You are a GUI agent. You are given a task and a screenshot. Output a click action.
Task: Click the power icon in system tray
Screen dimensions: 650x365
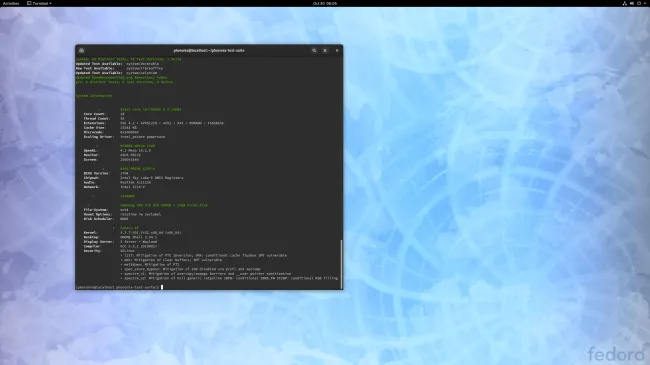[639, 3]
